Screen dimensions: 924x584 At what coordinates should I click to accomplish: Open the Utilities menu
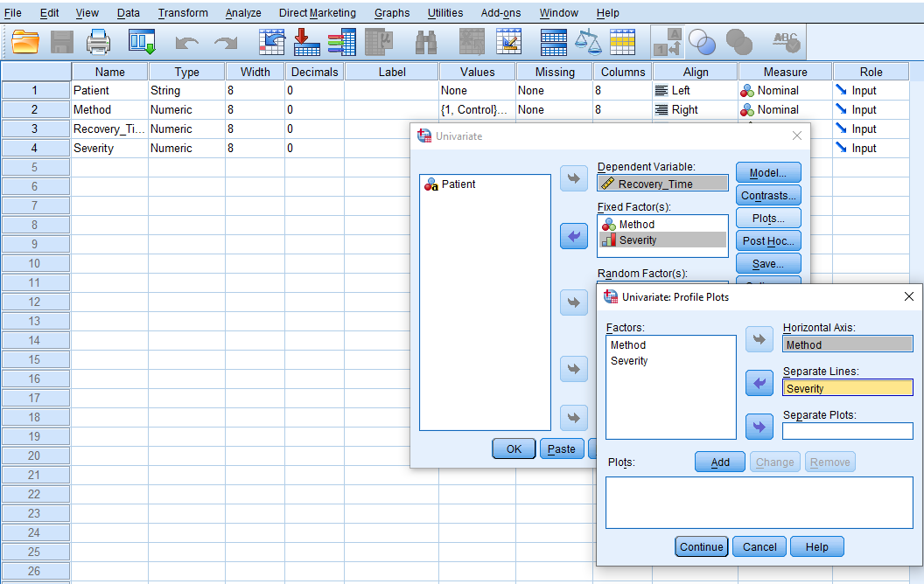click(444, 13)
